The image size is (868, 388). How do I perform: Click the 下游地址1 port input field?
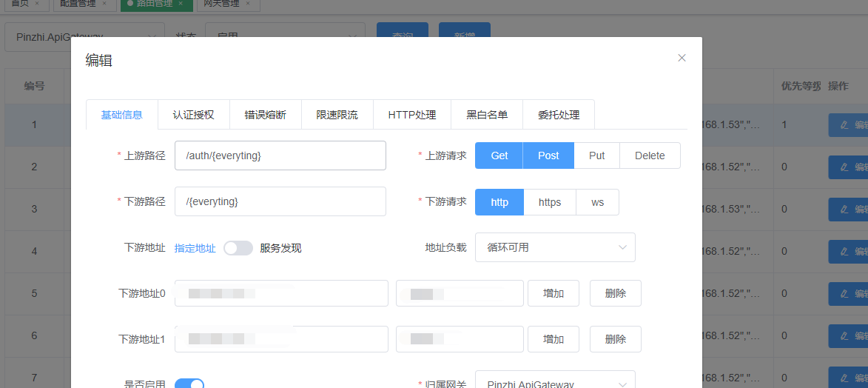[460, 339]
